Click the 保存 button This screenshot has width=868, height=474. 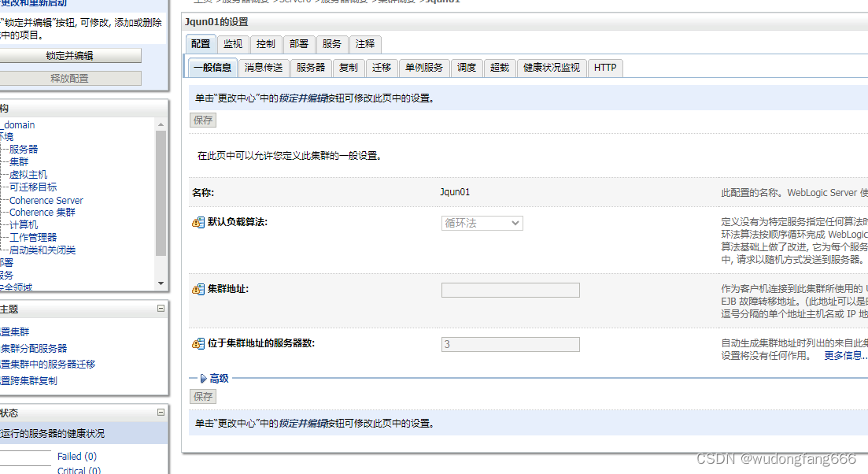[202, 120]
